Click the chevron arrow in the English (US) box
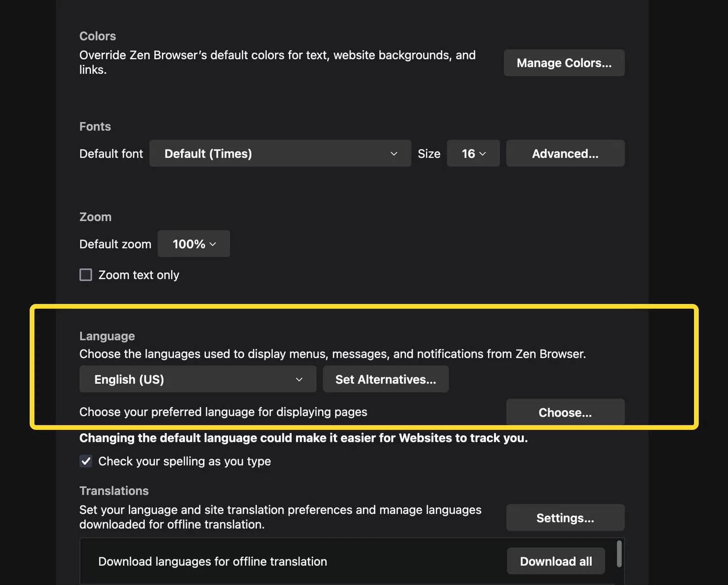The width and height of the screenshot is (728, 585). click(x=299, y=379)
